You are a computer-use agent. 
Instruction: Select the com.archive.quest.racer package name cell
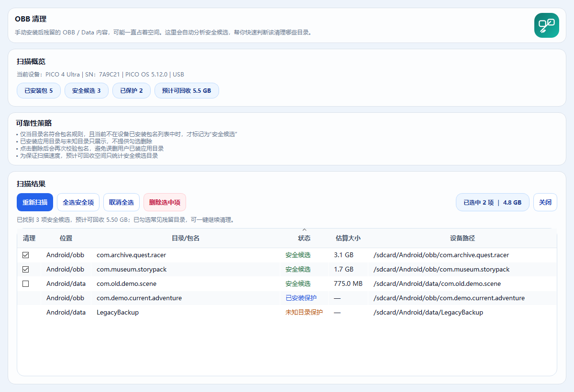tap(132, 255)
